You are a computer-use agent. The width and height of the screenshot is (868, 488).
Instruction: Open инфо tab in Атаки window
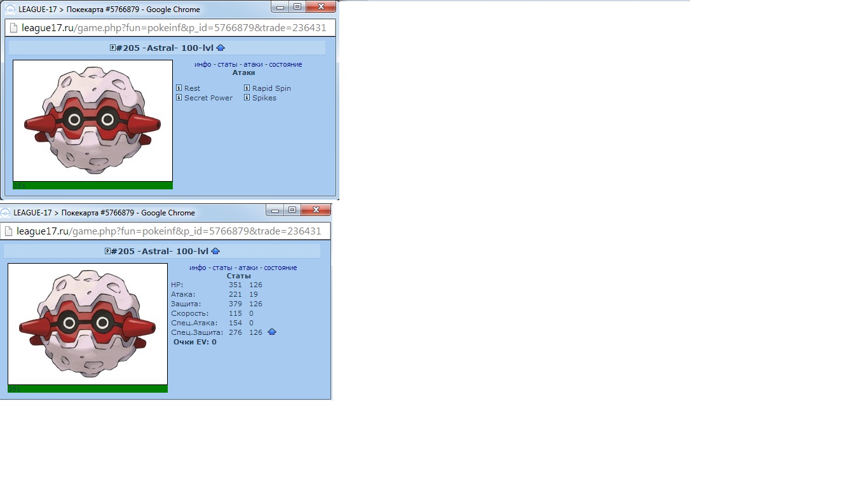point(203,64)
